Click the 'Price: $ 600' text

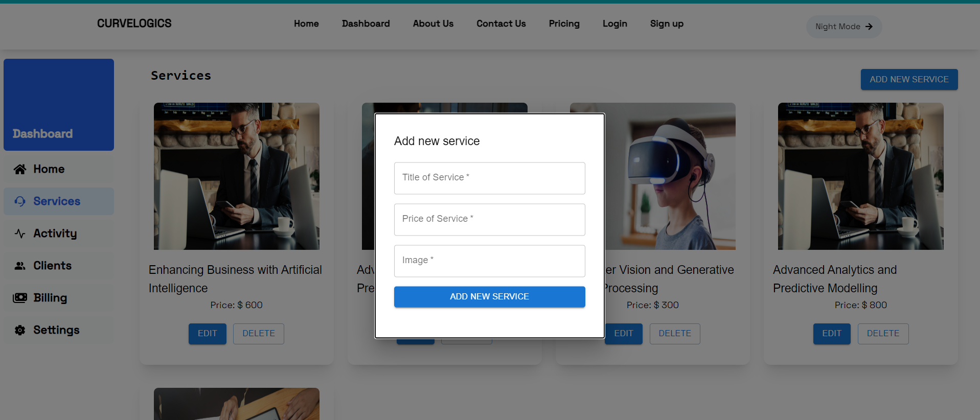click(x=237, y=305)
